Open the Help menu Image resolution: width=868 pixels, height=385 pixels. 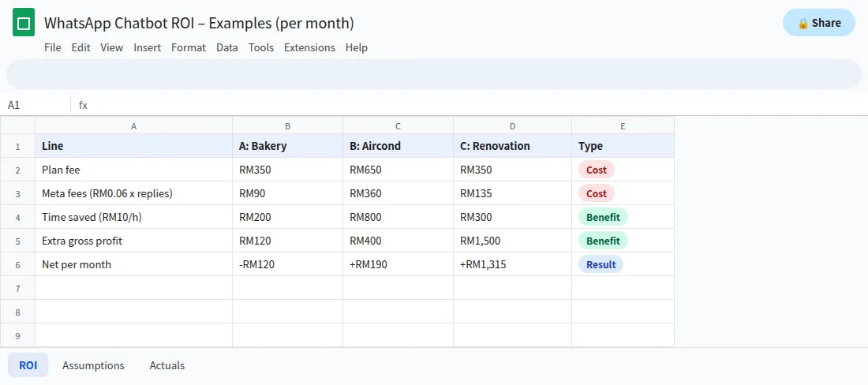pos(357,47)
